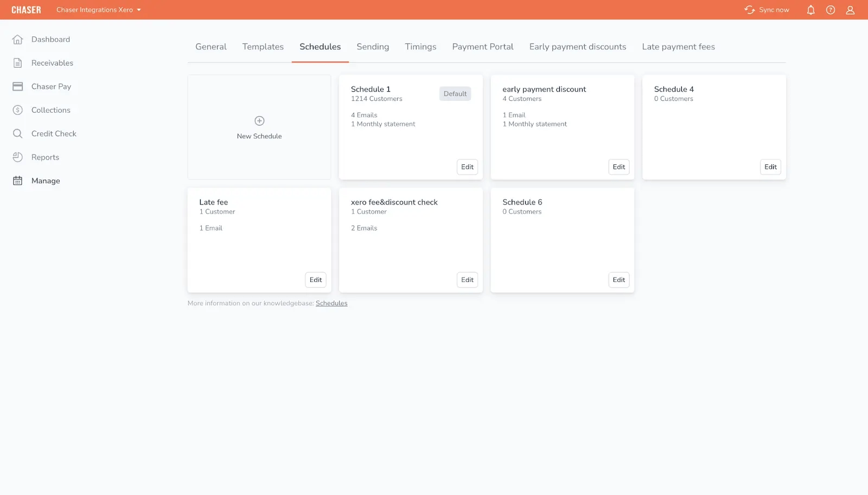Open Receivables via its document icon
This screenshot has width=868, height=495.
pyautogui.click(x=18, y=63)
